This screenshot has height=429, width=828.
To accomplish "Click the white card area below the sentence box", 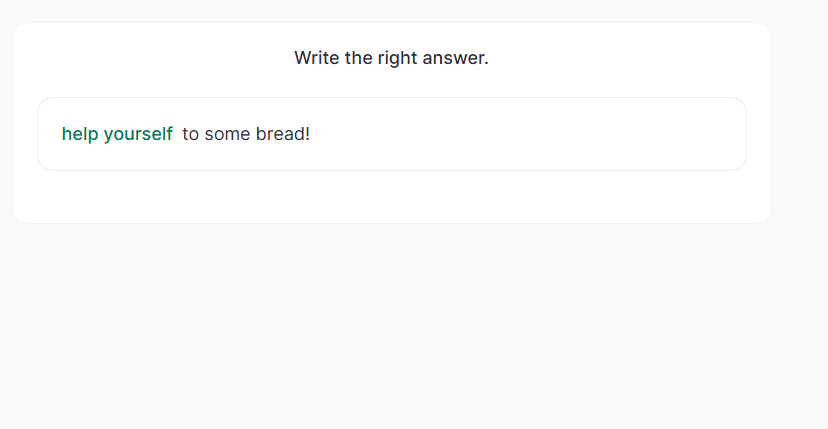I will point(391,197).
